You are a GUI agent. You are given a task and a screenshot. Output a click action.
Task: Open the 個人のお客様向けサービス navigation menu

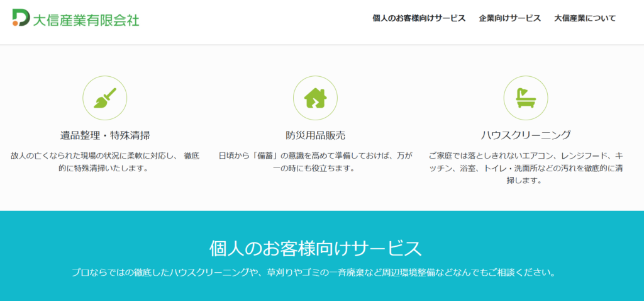tap(419, 18)
